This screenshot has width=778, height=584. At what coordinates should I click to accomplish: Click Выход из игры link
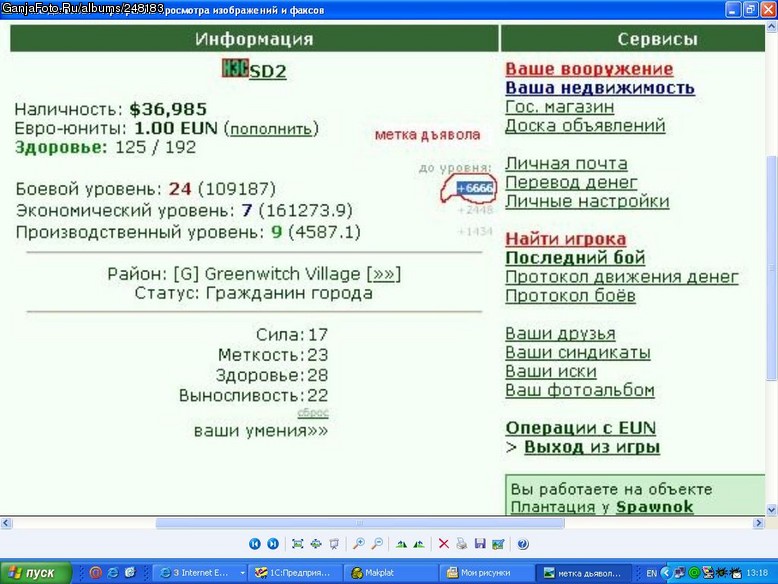[x=592, y=447]
